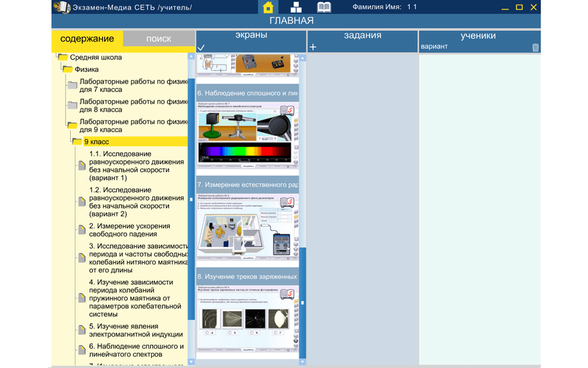Click screens list scrollbar down arrow
Image resolution: width=588 pixels, height=368 pixels.
[x=303, y=362]
